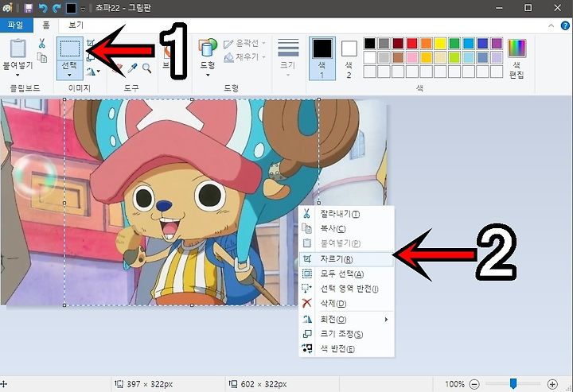Click the Copy pages icon in ribbon
Viewport: 573px width, 392px height.
click(42, 57)
